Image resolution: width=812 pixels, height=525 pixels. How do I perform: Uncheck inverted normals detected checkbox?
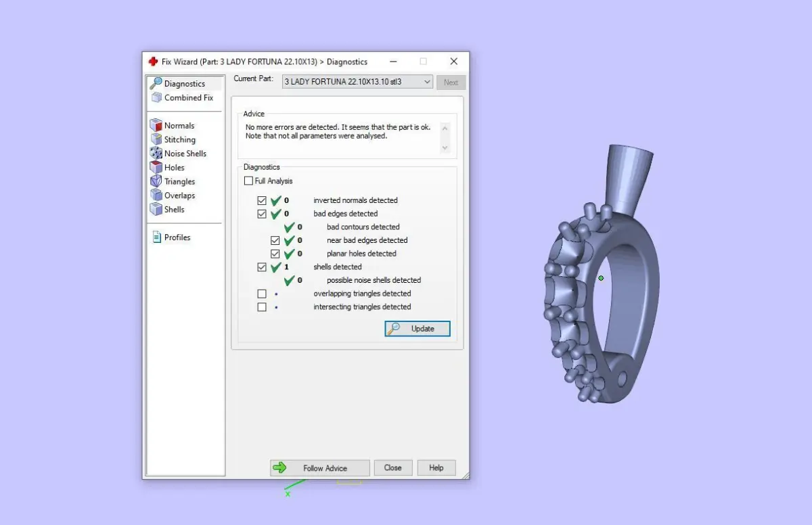click(x=262, y=201)
